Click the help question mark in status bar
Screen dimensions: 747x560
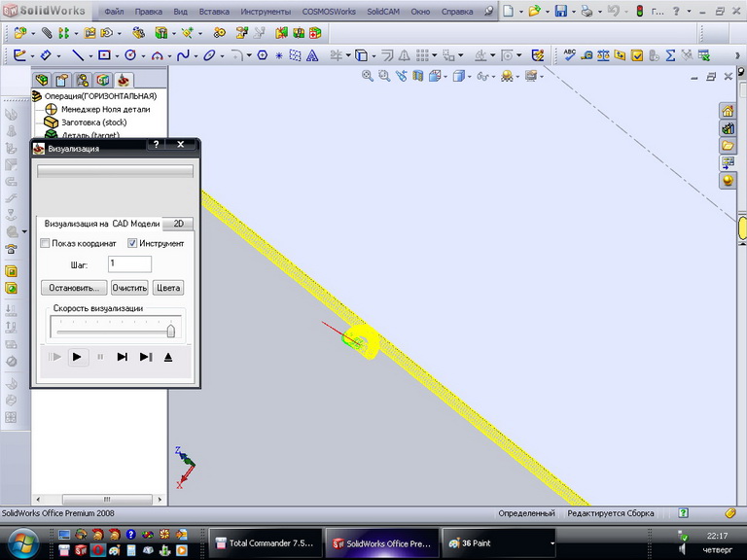[683, 513]
